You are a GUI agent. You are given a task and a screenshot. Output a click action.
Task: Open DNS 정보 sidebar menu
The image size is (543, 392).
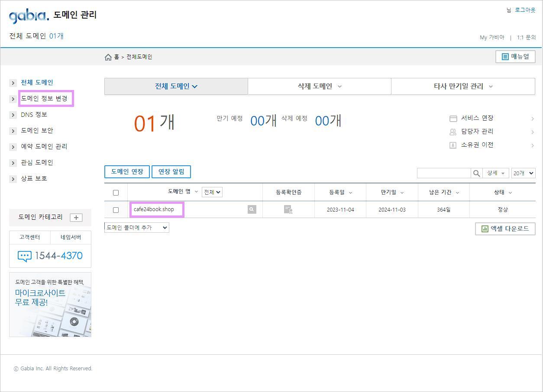[34, 114]
